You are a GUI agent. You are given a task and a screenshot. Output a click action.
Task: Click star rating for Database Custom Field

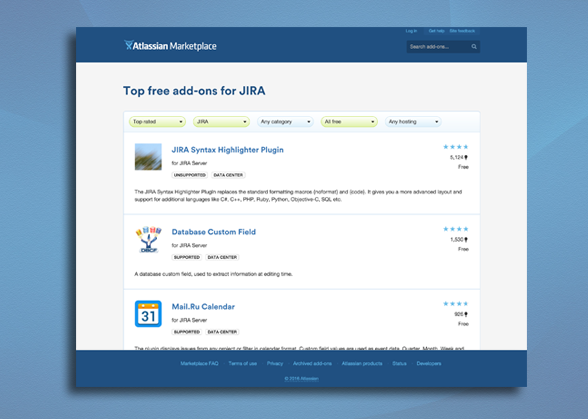pos(456,229)
